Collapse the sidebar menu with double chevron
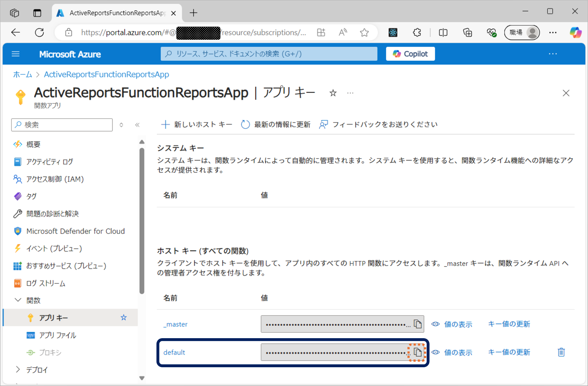Image resolution: width=588 pixels, height=386 pixels. (137, 125)
